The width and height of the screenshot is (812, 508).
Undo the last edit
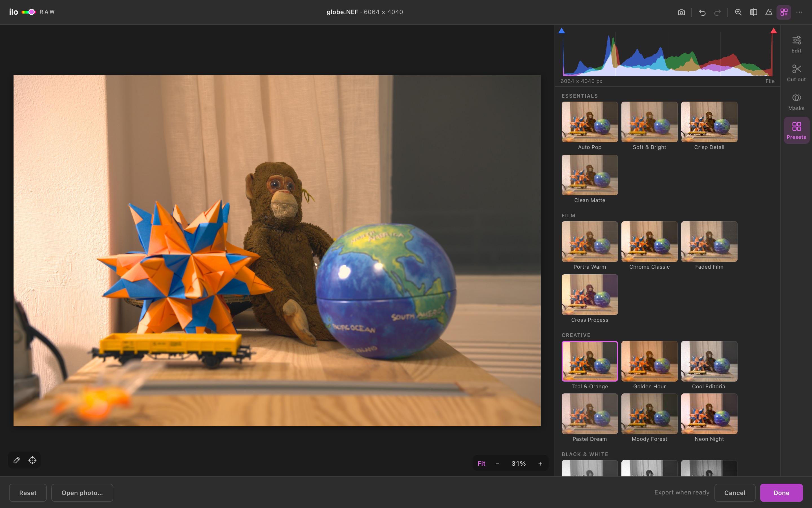pyautogui.click(x=702, y=12)
